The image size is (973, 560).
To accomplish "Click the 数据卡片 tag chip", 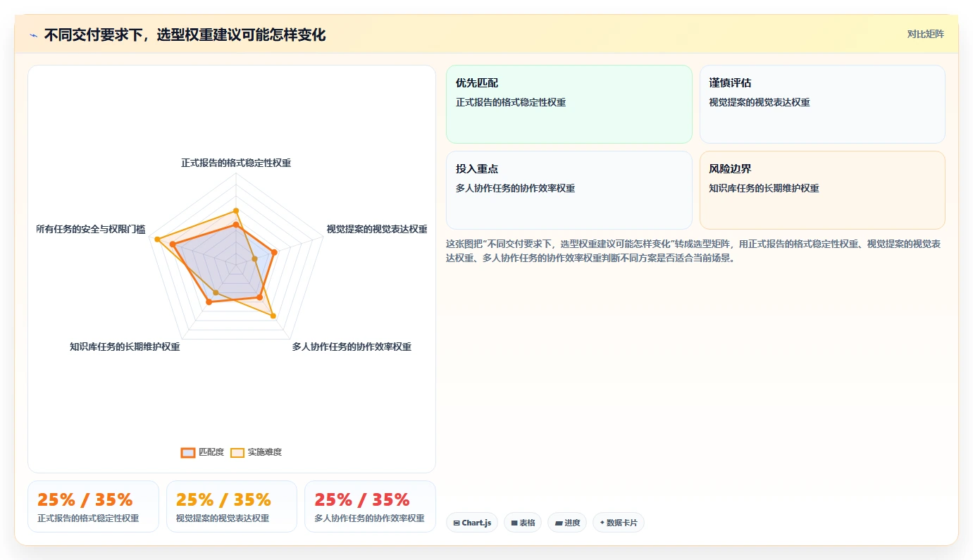I will click(619, 523).
